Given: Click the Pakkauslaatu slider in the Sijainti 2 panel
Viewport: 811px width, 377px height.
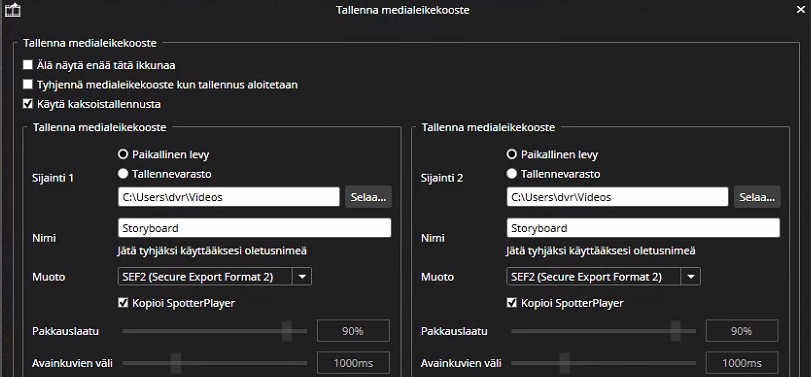Looking at the screenshot, I should coord(604,331).
